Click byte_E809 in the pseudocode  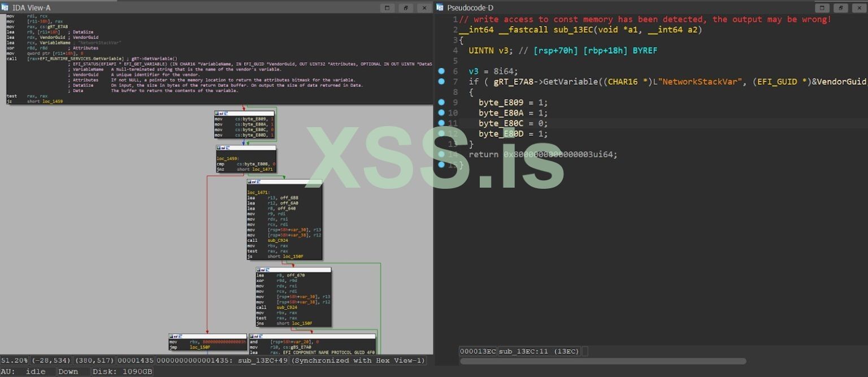[502, 103]
